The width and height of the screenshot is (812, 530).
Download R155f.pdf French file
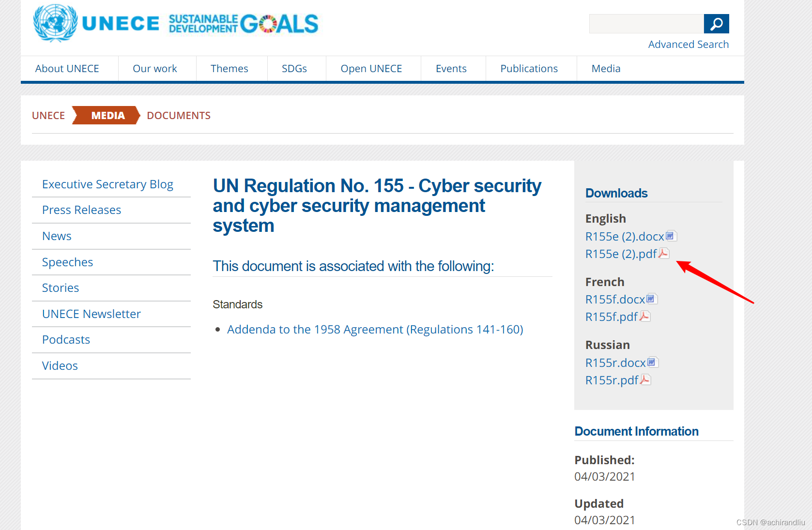[x=612, y=317]
